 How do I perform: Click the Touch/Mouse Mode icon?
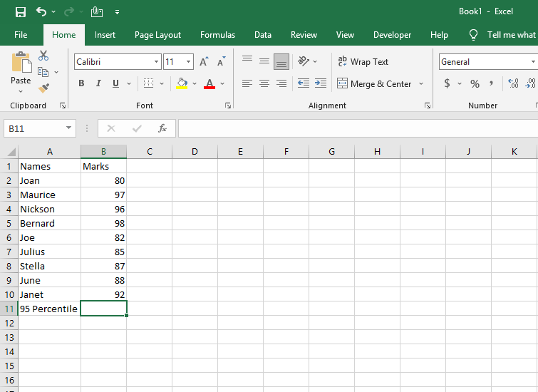point(97,12)
